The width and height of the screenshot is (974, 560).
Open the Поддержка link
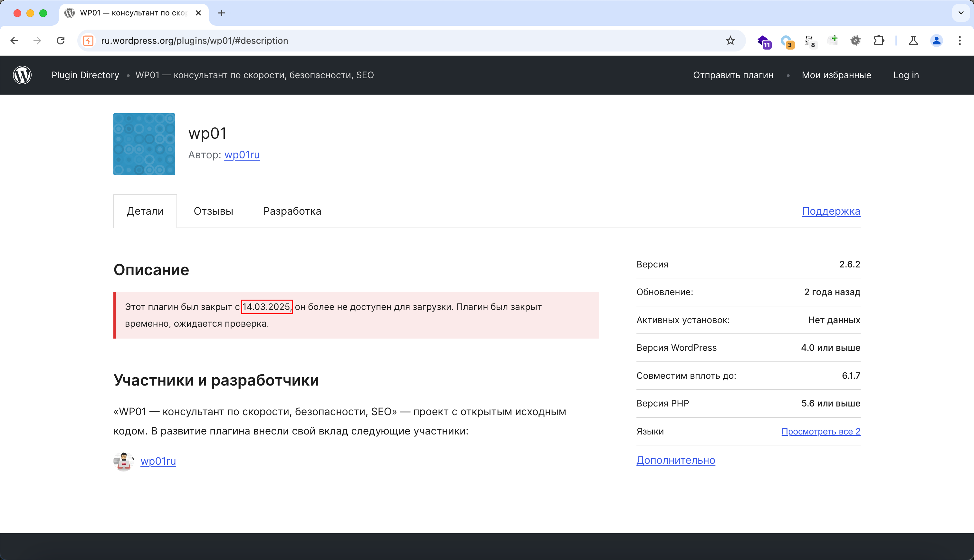point(831,211)
